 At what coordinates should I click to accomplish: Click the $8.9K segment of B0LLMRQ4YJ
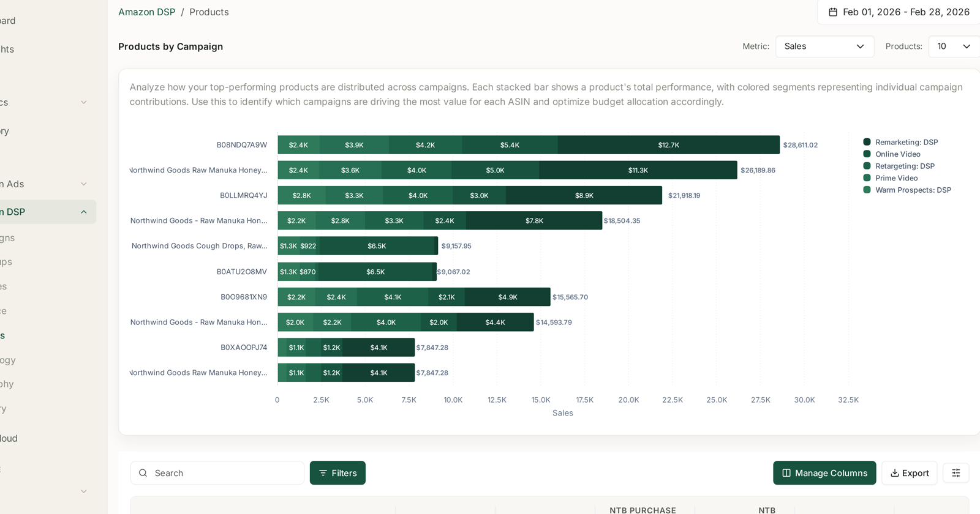click(584, 195)
